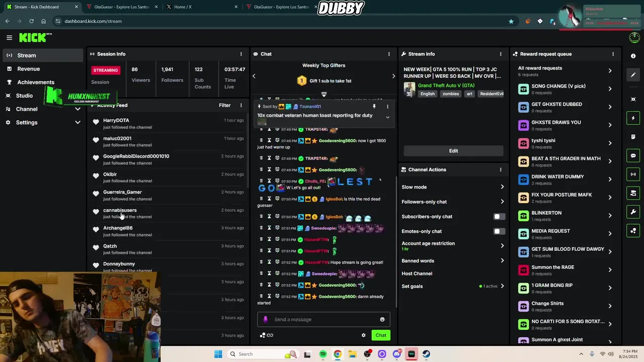Open DRINK WATER DUMMY reward row
Image resolution: width=644 pixels, height=362 pixels.
pyautogui.click(x=566, y=179)
